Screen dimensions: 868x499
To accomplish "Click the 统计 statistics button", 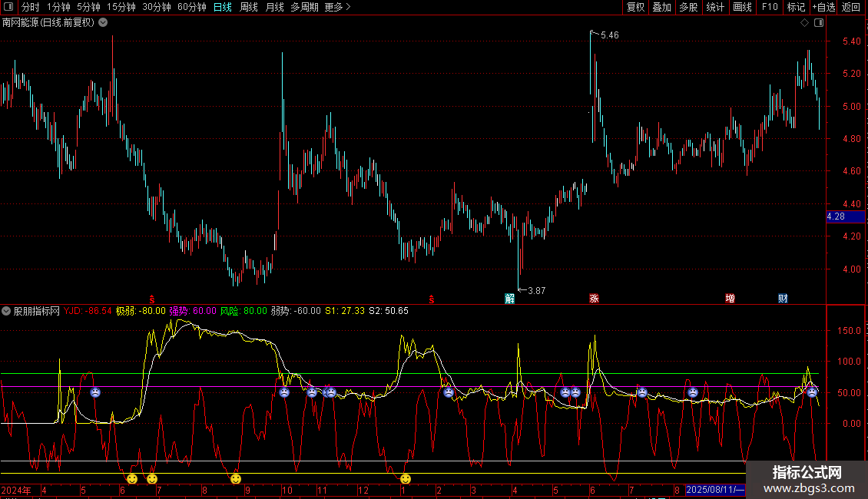I will point(715,7).
